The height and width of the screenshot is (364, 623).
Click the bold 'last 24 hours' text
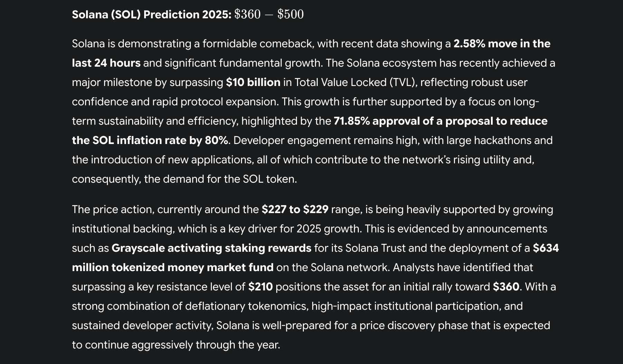click(x=106, y=63)
